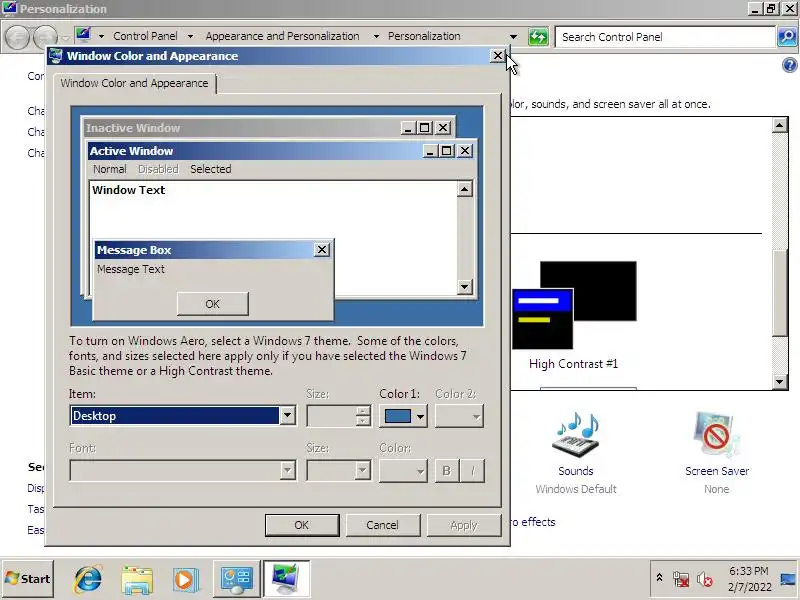Viewport: 800px width, 600px height.
Task: Click the Inactive Window preview title bar
Action: pyautogui.click(x=240, y=128)
